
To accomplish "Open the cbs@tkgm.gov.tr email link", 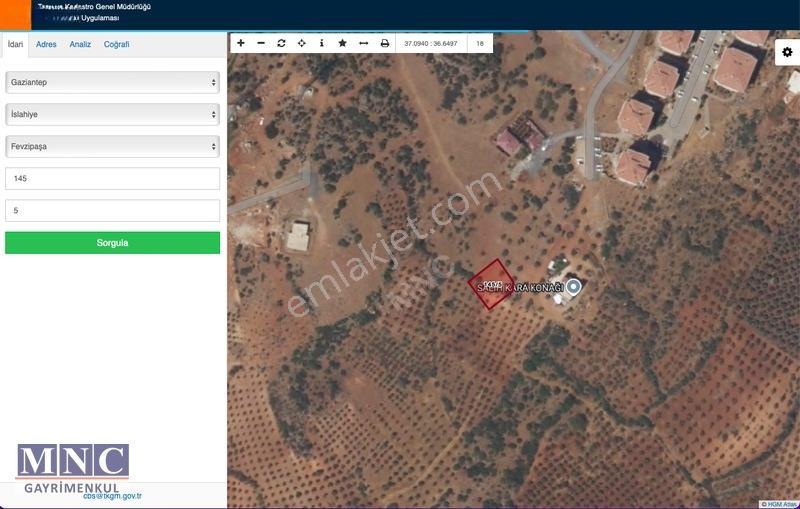I will 112,496.
